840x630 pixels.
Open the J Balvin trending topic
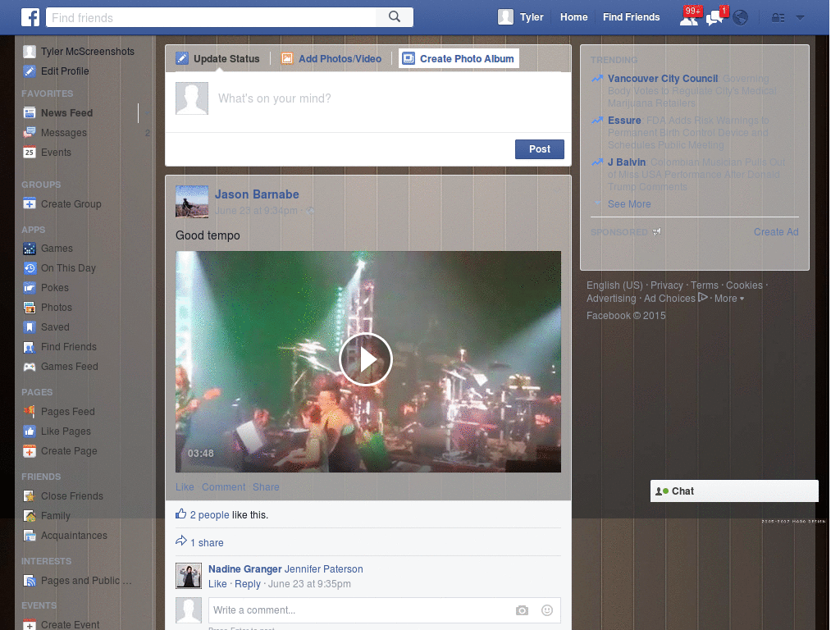626,162
